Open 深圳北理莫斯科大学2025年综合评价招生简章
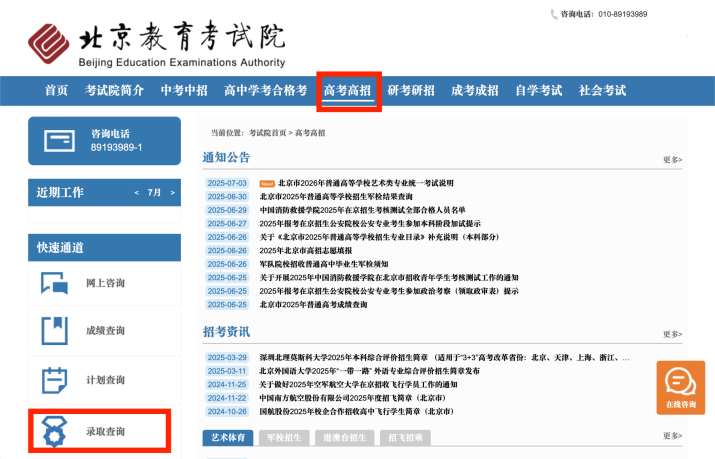Image resolution: width=715 pixels, height=459 pixels. click(445, 358)
